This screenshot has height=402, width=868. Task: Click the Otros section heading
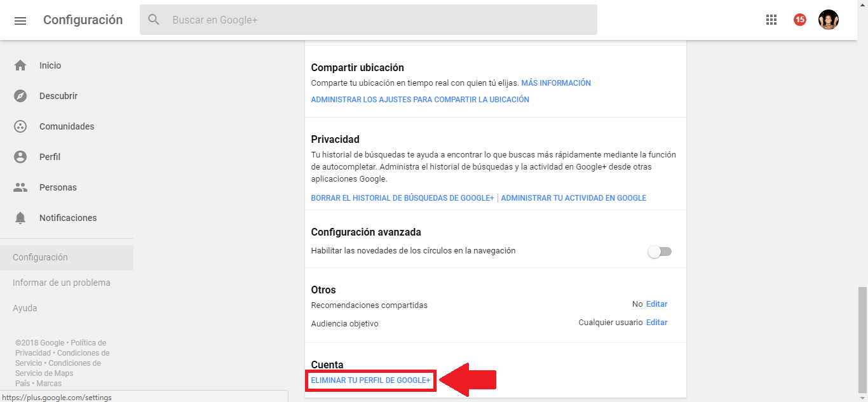(x=323, y=290)
